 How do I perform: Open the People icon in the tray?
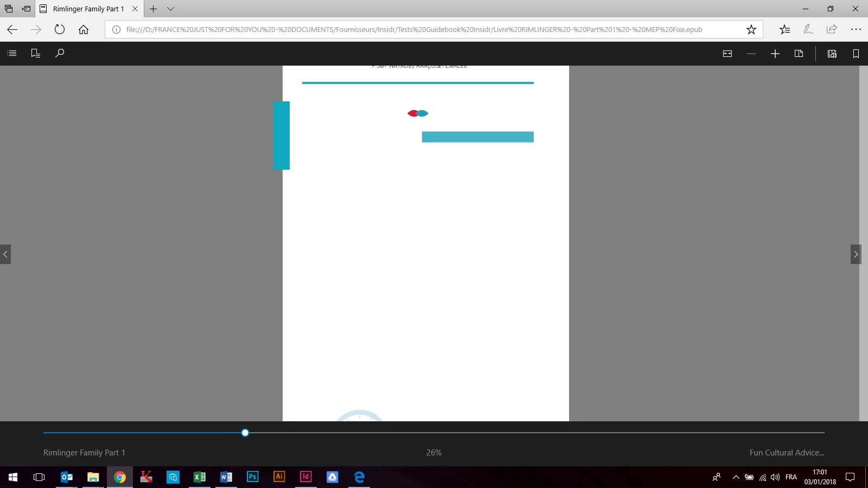click(x=717, y=477)
